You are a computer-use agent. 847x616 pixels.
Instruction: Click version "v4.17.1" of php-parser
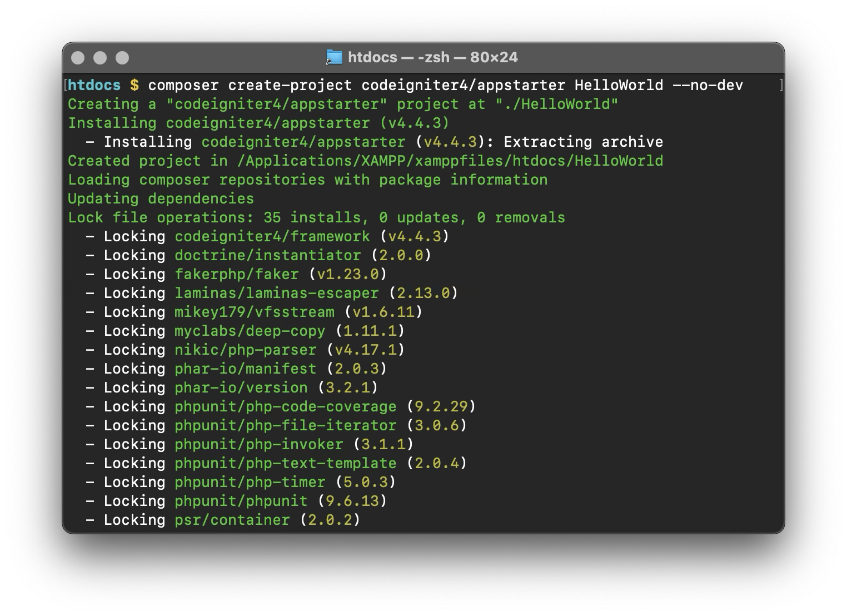coord(366,350)
